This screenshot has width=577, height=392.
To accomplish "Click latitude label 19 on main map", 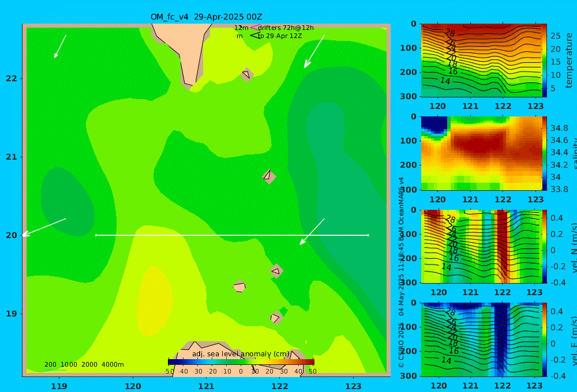I will (x=12, y=314).
